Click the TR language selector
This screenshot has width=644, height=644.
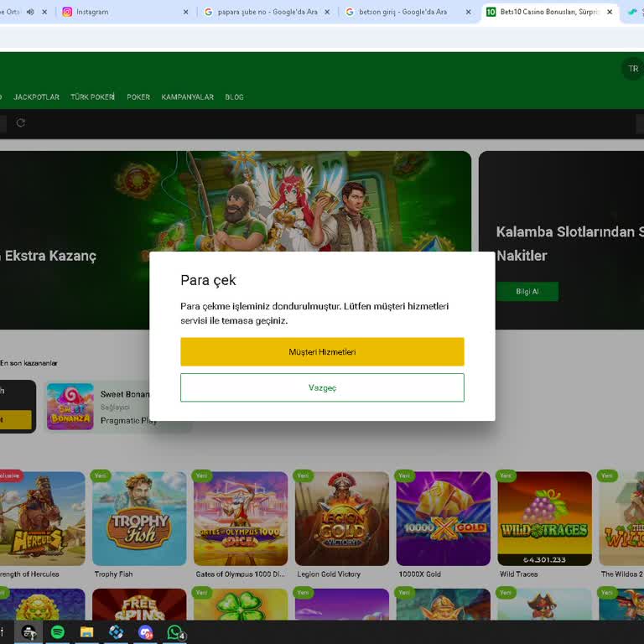633,69
